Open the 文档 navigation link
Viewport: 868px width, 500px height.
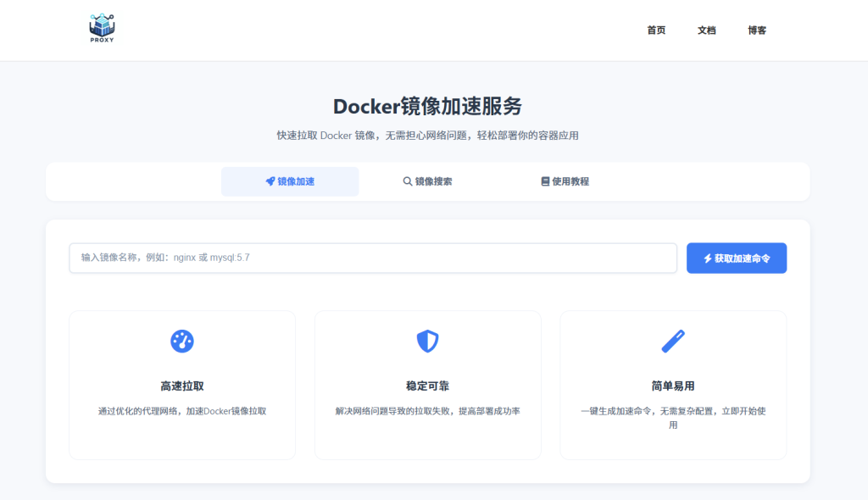707,31
